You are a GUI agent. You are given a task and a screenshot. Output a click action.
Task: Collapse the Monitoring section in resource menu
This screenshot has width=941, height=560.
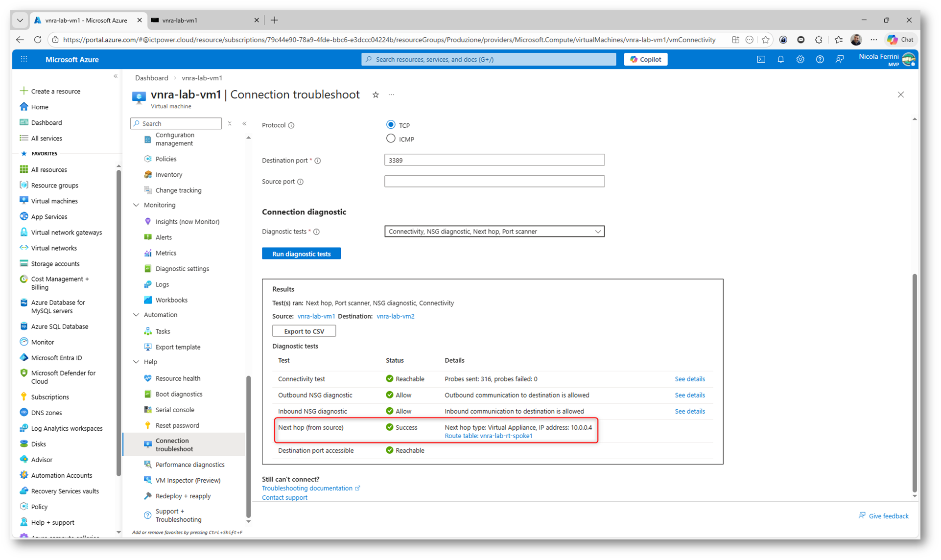coord(136,205)
